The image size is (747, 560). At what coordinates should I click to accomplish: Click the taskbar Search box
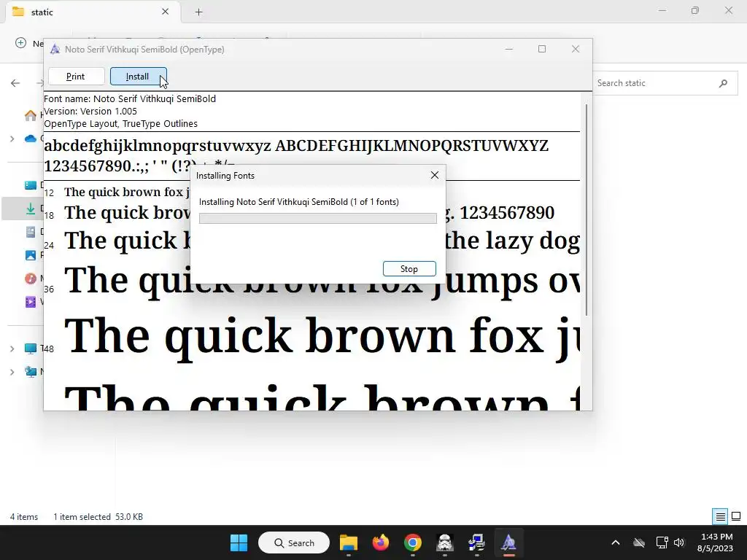click(294, 542)
